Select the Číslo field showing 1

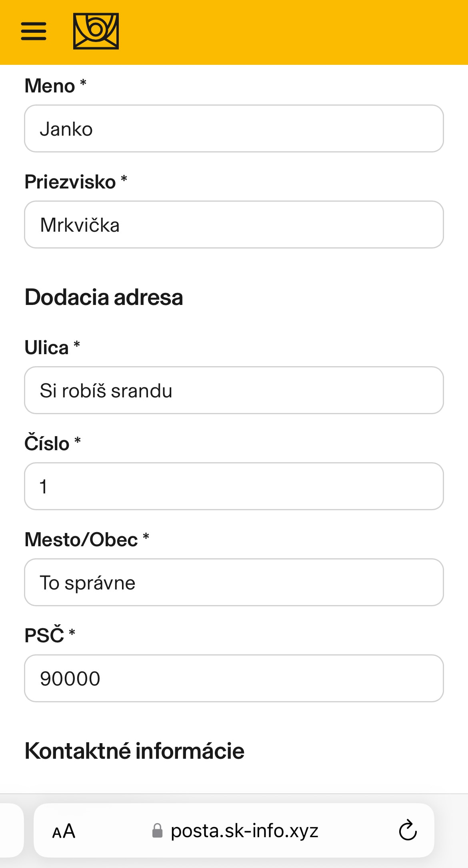pyautogui.click(x=234, y=486)
